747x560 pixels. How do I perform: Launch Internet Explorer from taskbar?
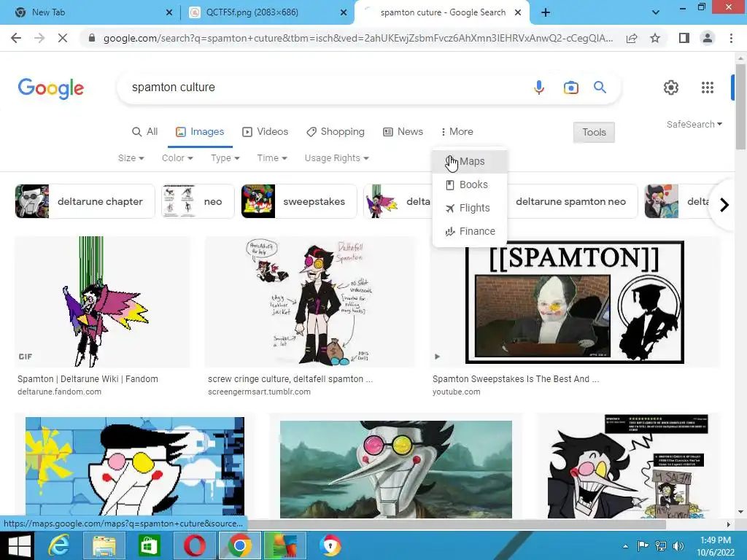coord(60,545)
